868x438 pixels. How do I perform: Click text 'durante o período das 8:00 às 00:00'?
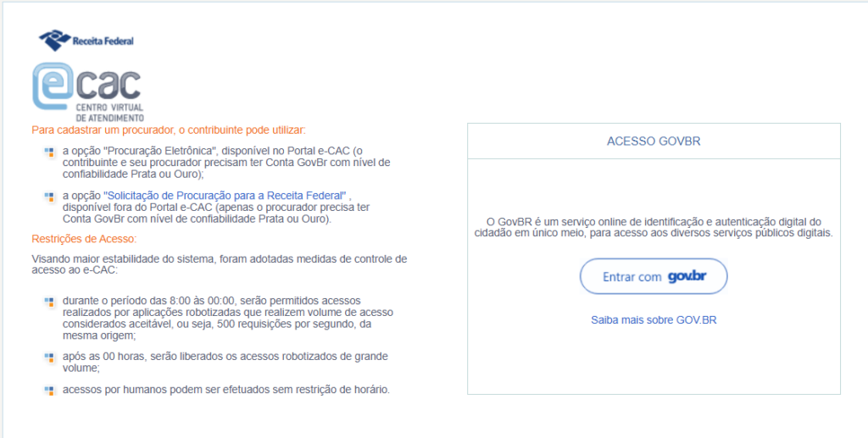(x=149, y=301)
